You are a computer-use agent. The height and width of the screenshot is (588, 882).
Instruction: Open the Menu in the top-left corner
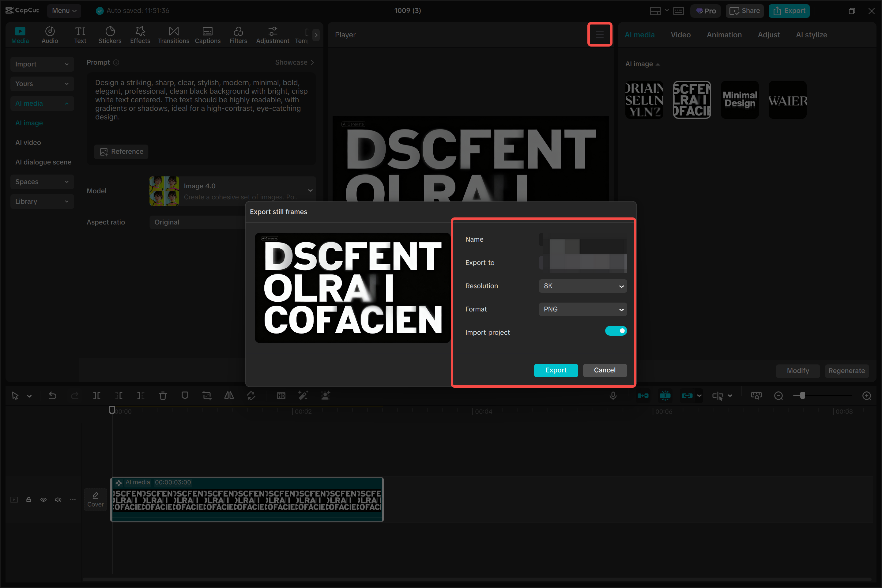click(63, 10)
